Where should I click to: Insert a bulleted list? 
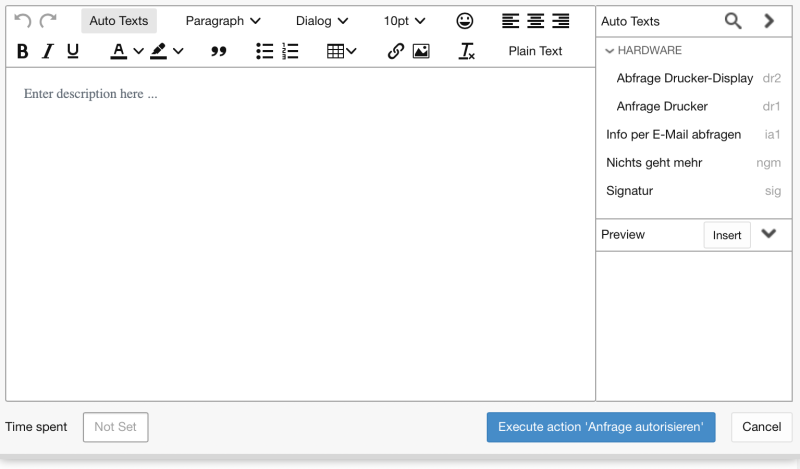(x=265, y=51)
